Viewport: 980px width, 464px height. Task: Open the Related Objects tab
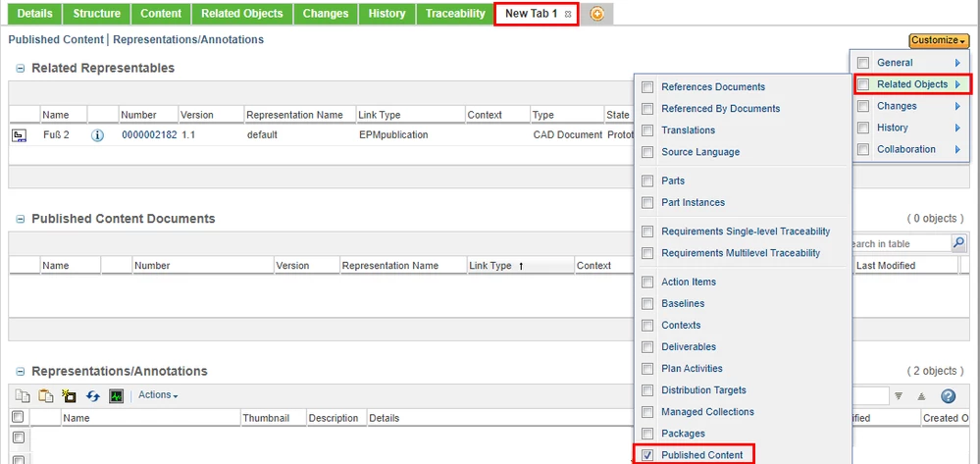(x=242, y=13)
